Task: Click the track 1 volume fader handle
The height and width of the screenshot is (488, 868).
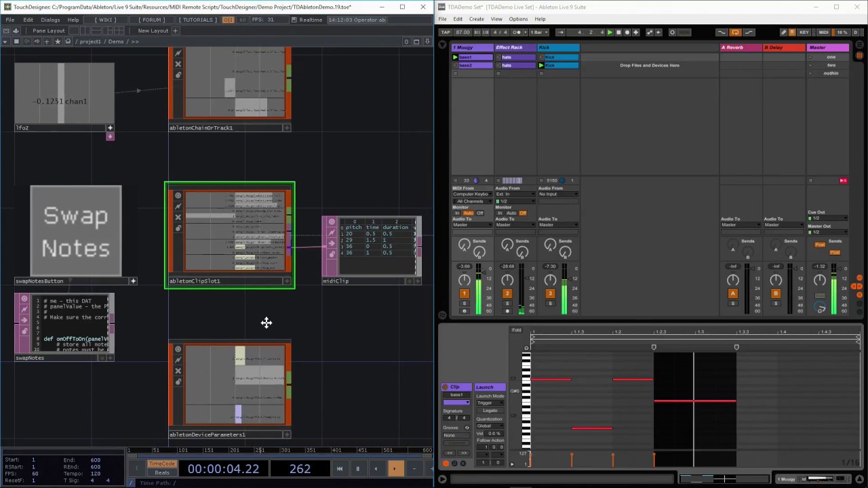Action: click(486, 272)
